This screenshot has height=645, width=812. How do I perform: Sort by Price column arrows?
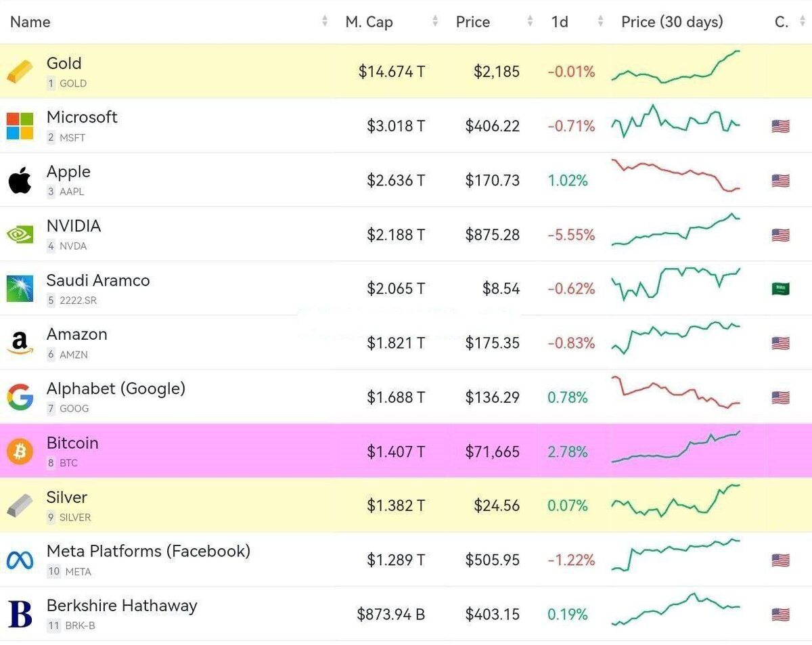[x=530, y=22]
